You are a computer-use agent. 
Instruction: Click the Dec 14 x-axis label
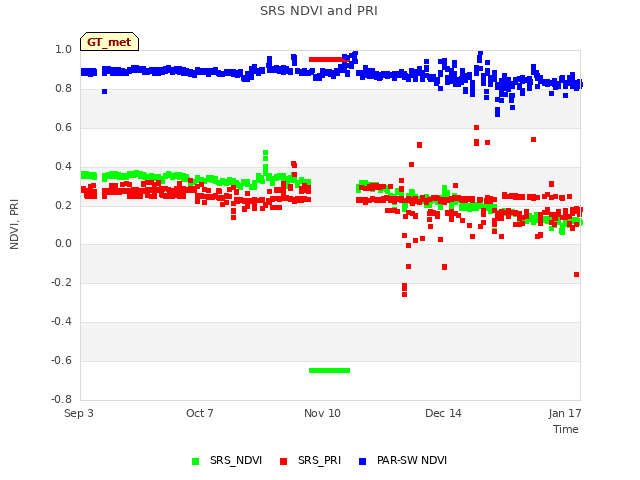click(443, 413)
